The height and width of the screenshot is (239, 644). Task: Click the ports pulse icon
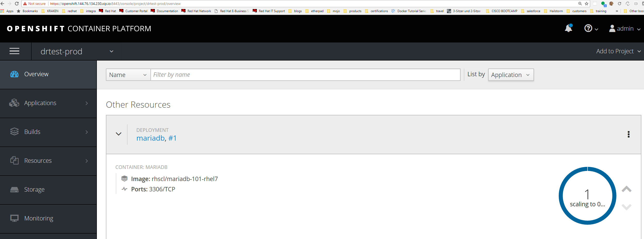[x=124, y=189]
